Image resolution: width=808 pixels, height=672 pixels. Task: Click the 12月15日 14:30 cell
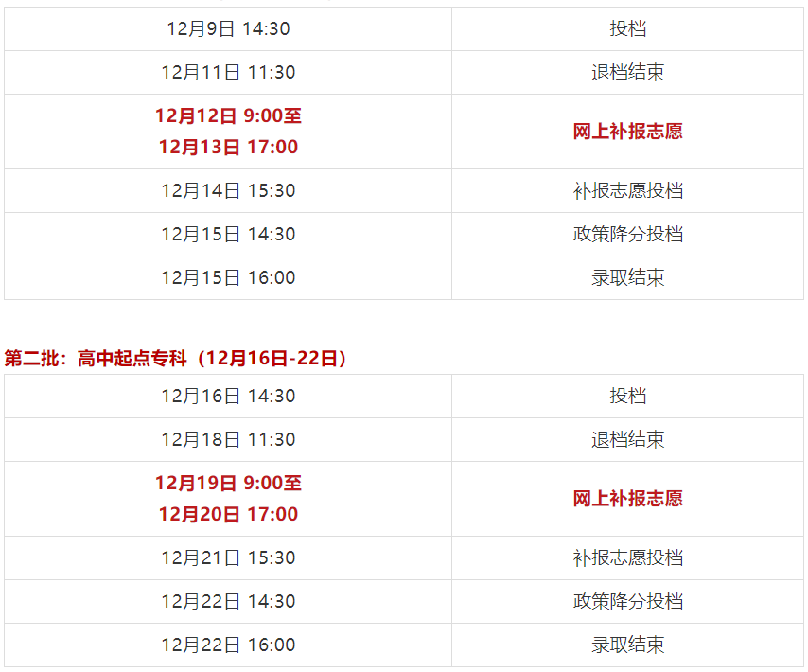coord(228,234)
